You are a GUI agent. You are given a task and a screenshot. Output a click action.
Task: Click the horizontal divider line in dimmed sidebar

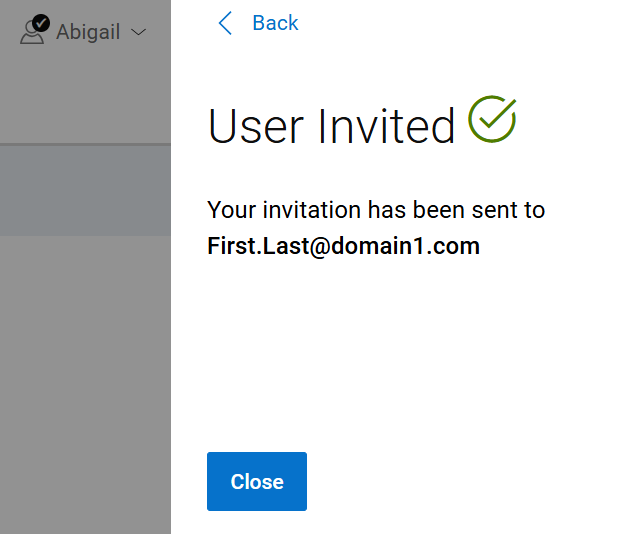pos(85,144)
